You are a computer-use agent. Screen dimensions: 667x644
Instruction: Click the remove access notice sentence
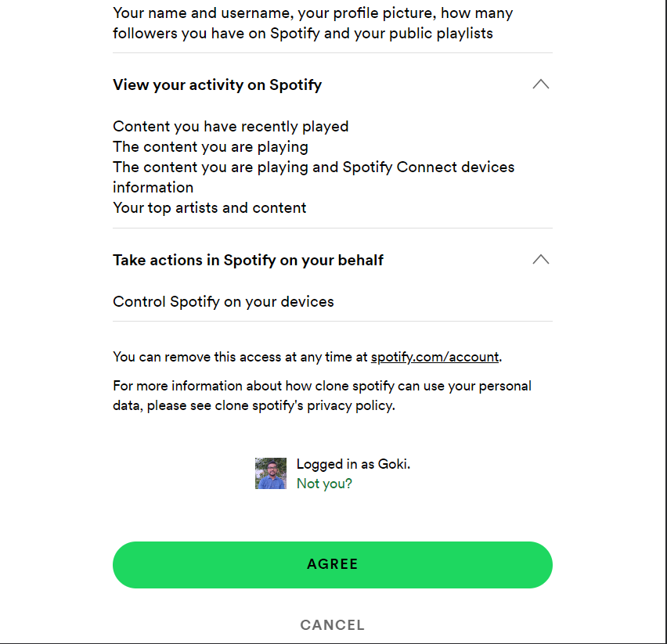[x=308, y=357]
